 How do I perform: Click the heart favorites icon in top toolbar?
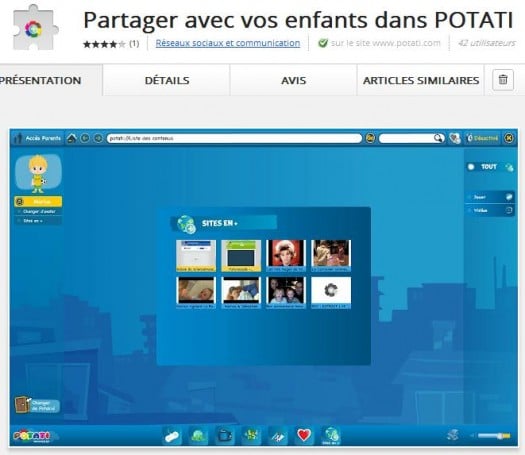[x=455, y=138]
